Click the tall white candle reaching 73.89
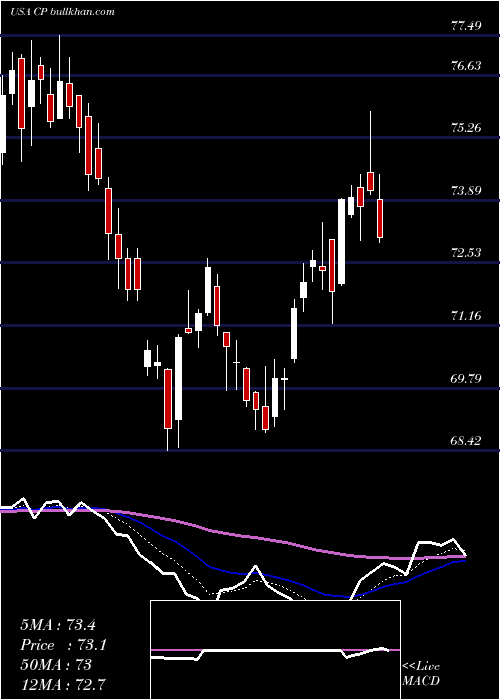The image size is (500, 700). tap(342, 241)
